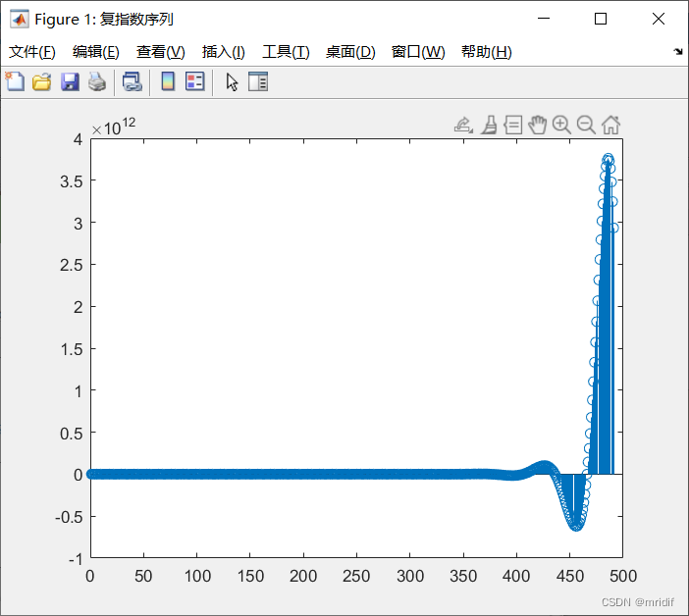The width and height of the screenshot is (689, 616).
Task: Open the 编辑(E) menu
Action: point(96,52)
